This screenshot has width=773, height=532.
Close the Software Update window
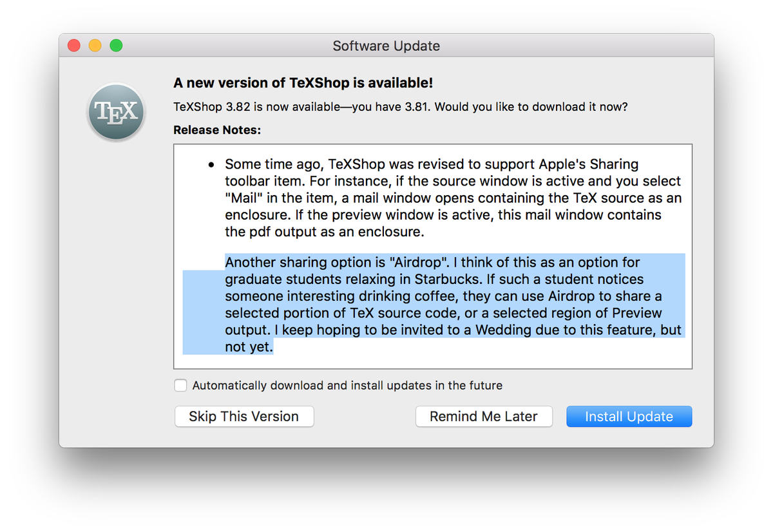pyautogui.click(x=74, y=46)
